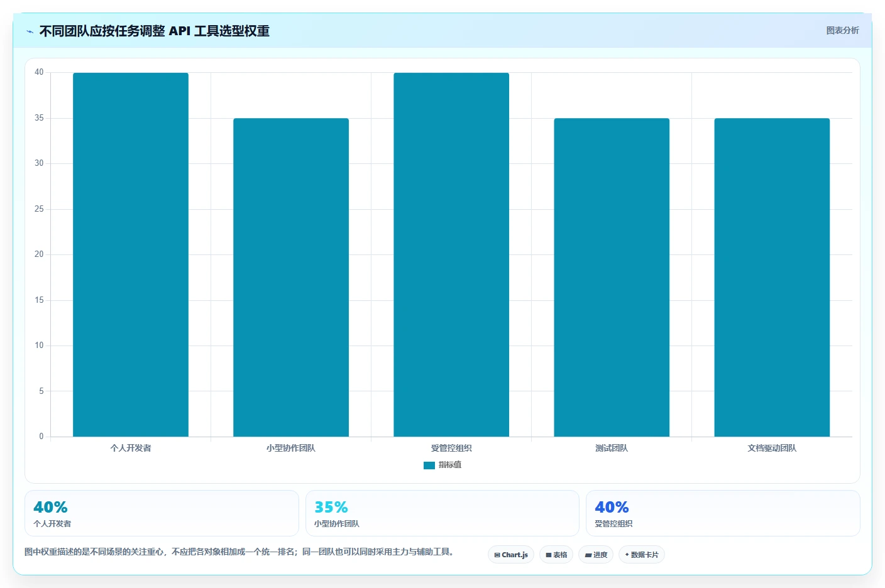Image resolution: width=885 pixels, height=588 pixels.
Task: Toggle the 指标值 legend color box
Action: point(429,465)
